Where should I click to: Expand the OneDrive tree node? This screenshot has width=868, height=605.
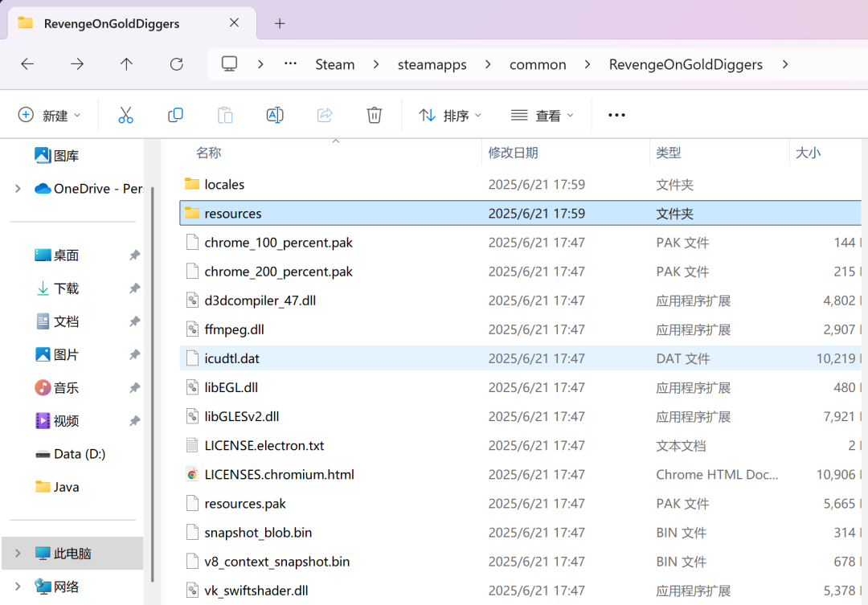pyautogui.click(x=18, y=189)
